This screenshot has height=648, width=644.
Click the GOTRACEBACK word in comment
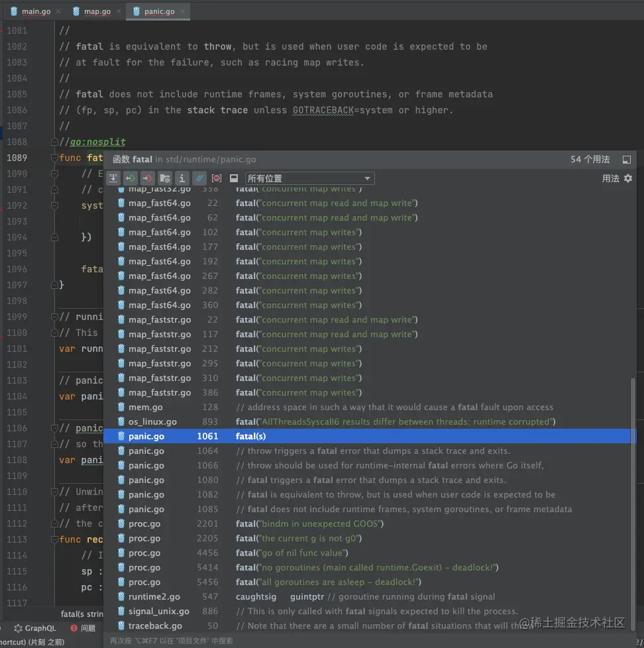click(x=323, y=110)
